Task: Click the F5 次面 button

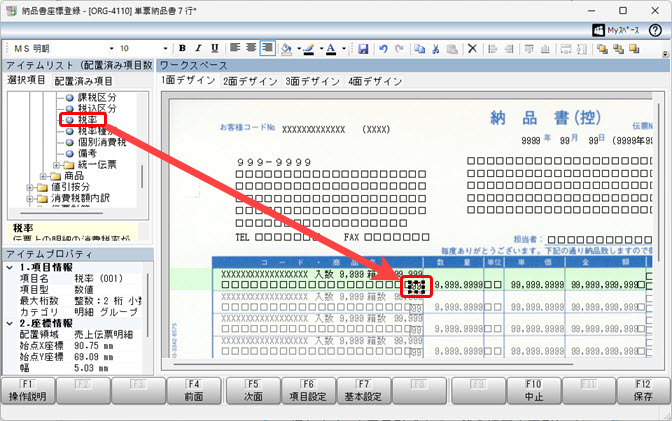Action: pos(253,391)
